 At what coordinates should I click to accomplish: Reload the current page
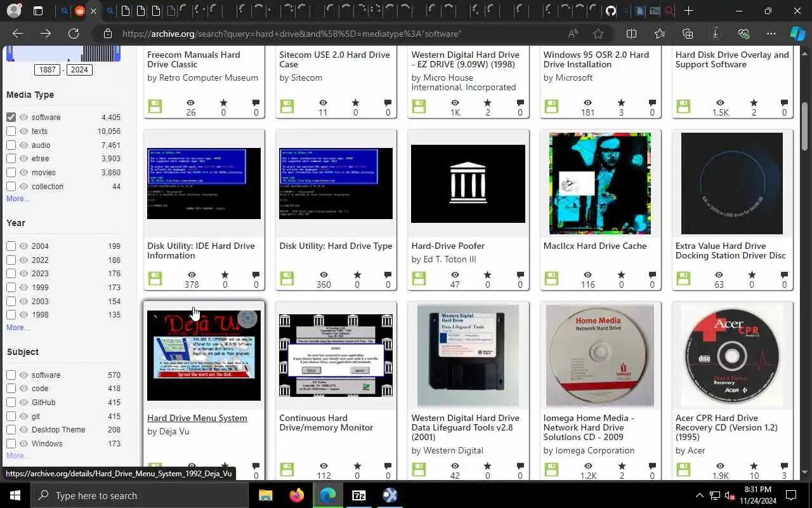click(74, 34)
